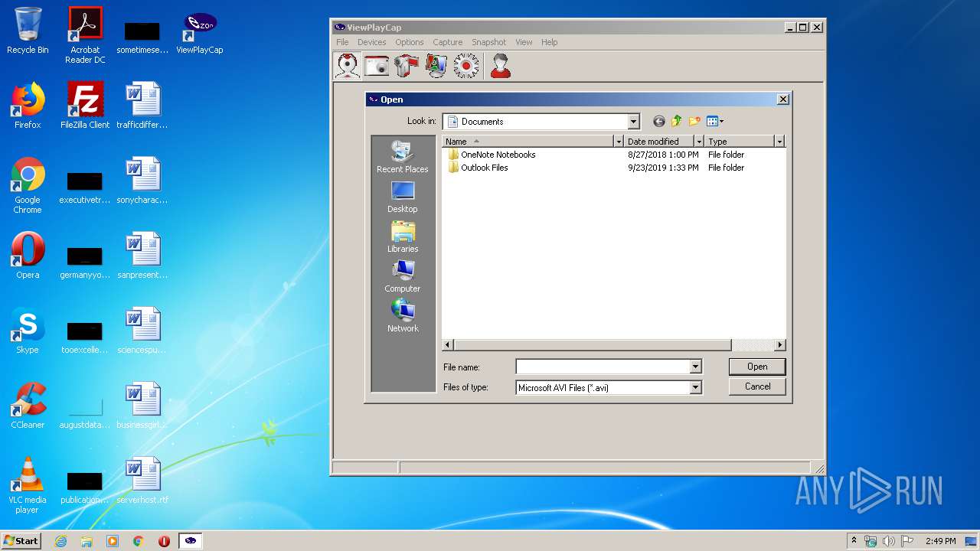Click the Cancel button in the dialog
980x551 pixels.
tap(757, 386)
